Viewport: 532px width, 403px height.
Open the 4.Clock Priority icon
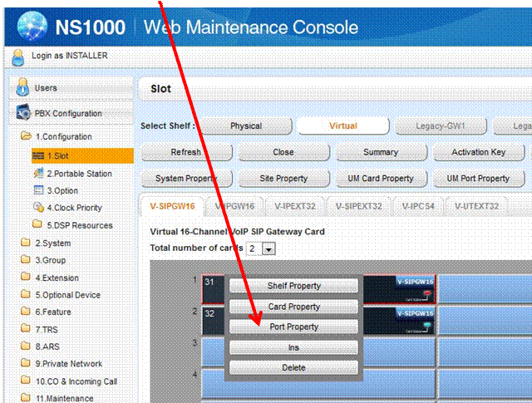pyautogui.click(x=37, y=208)
